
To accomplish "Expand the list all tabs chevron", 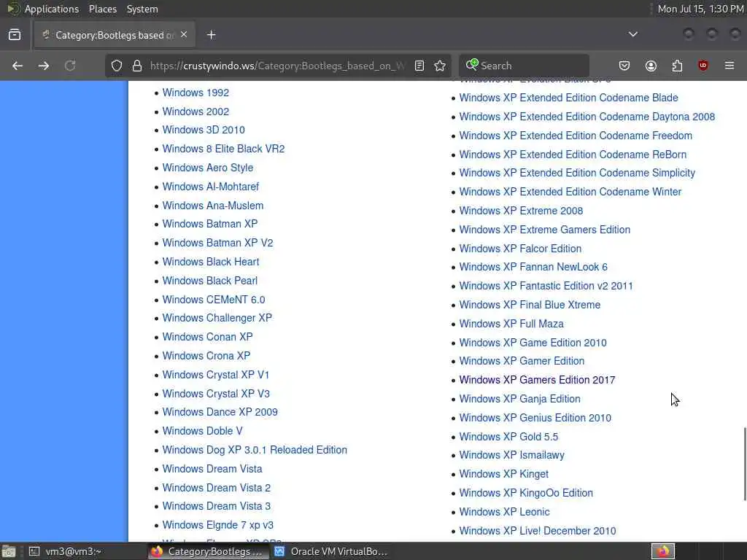I will click(x=633, y=34).
